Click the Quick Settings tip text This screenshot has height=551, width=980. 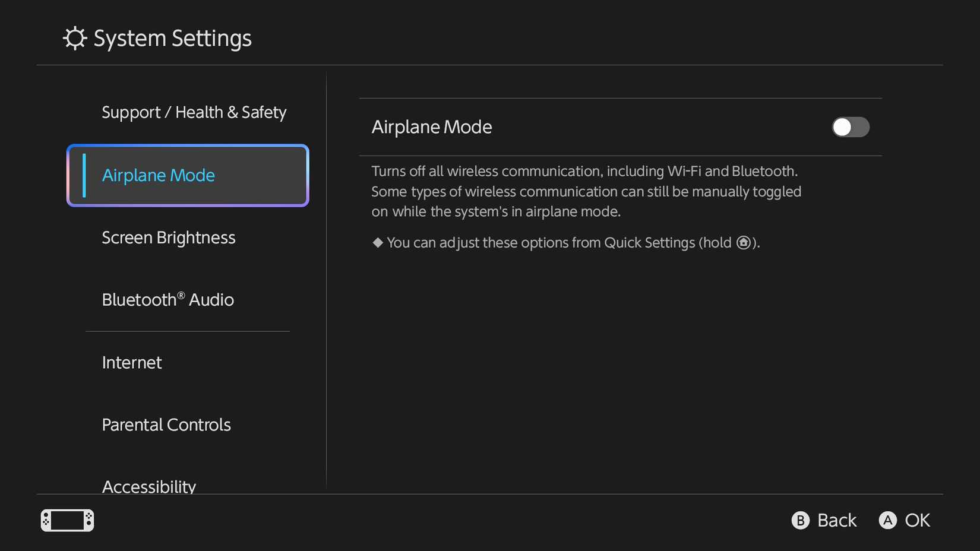click(x=558, y=242)
